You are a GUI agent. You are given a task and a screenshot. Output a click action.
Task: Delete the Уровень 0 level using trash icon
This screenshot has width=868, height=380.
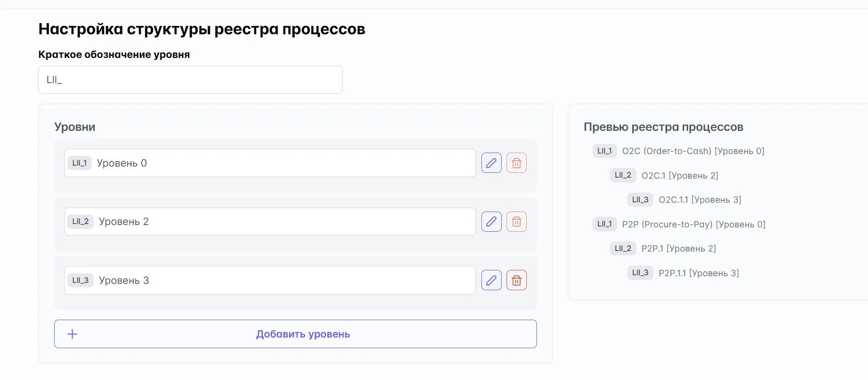click(x=516, y=163)
